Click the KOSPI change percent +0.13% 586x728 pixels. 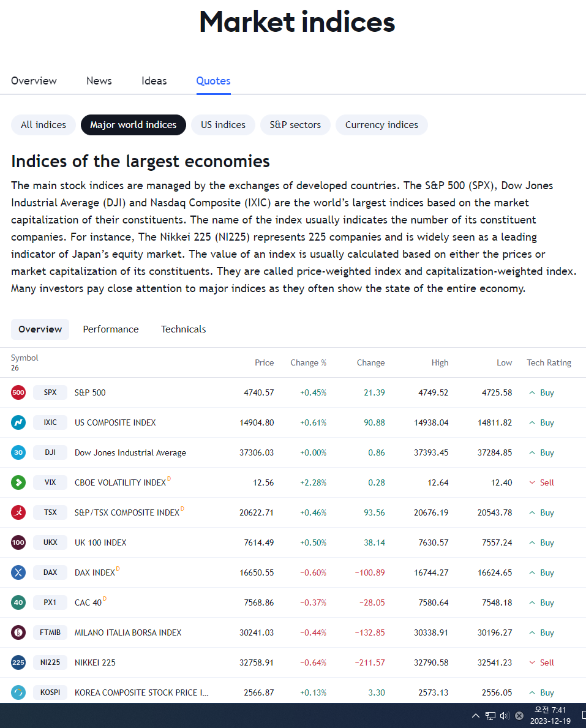[313, 692]
